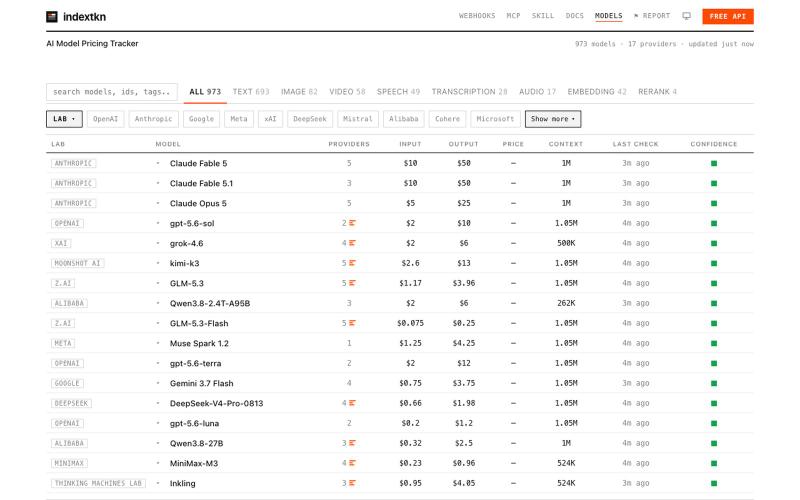
Task: Click orange provider bars icon for GLM-5.3-Flash
Action: 352,323
